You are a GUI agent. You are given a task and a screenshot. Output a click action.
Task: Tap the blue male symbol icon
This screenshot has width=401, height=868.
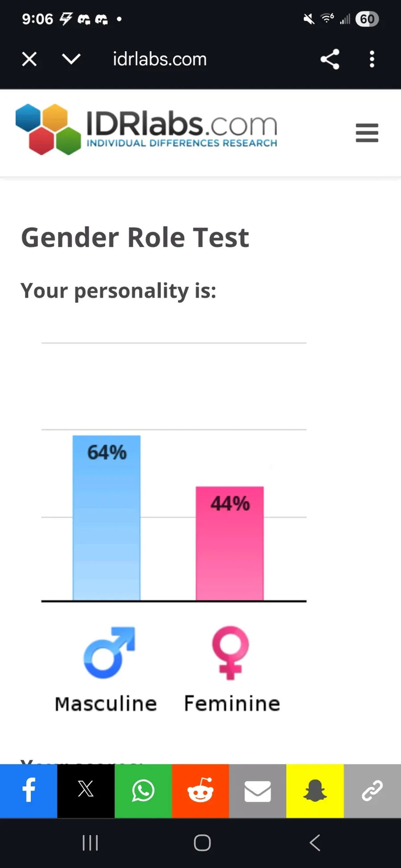[x=109, y=653]
